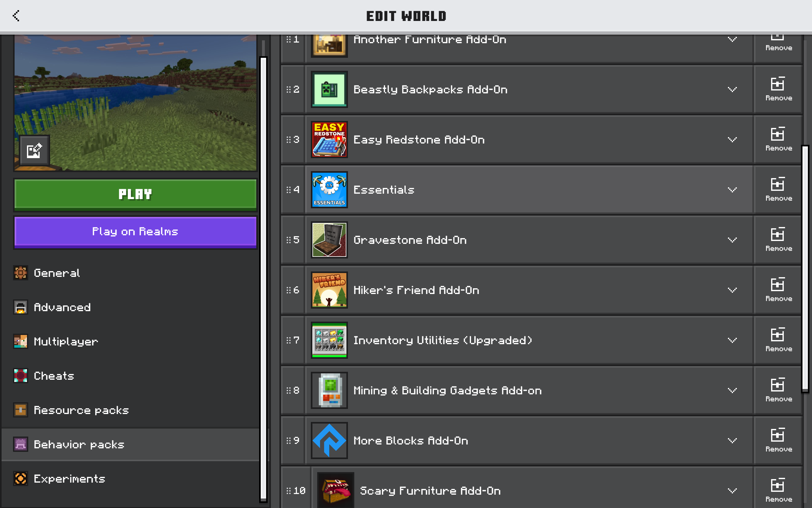Go back using the top-left arrow
The height and width of the screenshot is (508, 812).
pyautogui.click(x=16, y=16)
